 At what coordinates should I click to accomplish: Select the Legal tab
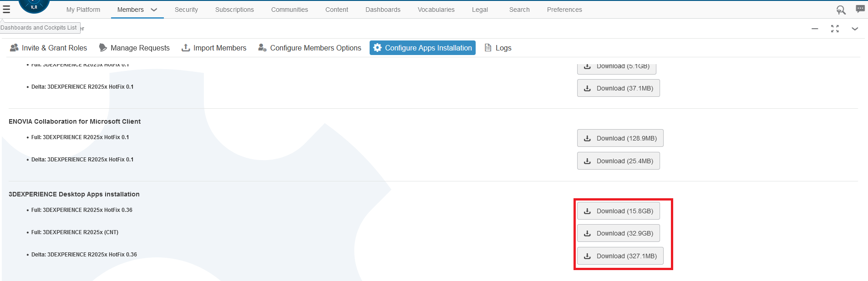click(480, 10)
